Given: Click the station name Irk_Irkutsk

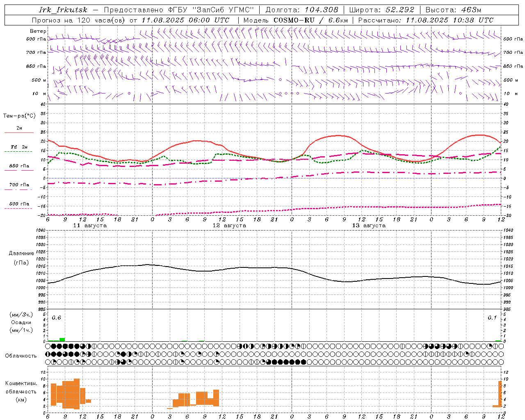Looking at the screenshot, I should [63, 10].
